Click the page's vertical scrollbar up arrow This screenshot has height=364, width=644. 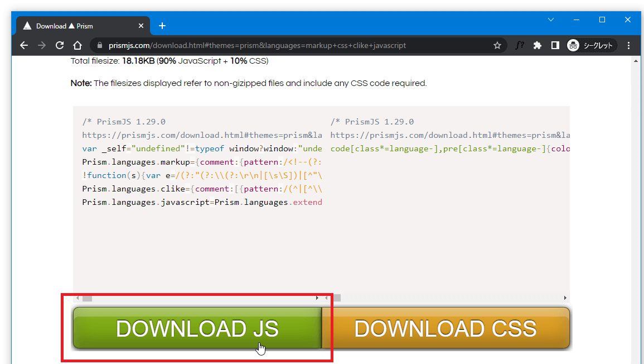[636, 60]
